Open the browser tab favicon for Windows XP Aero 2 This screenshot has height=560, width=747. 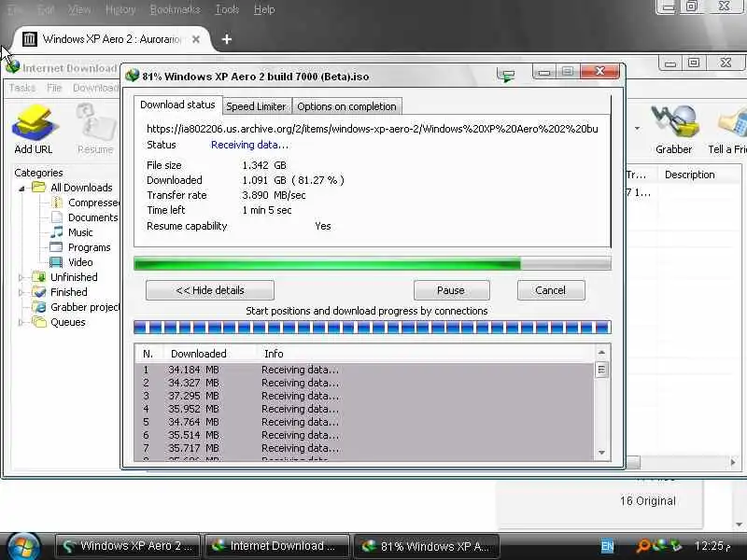point(30,39)
